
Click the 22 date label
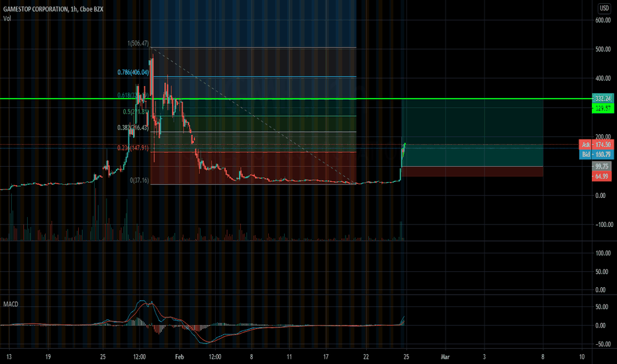click(366, 357)
